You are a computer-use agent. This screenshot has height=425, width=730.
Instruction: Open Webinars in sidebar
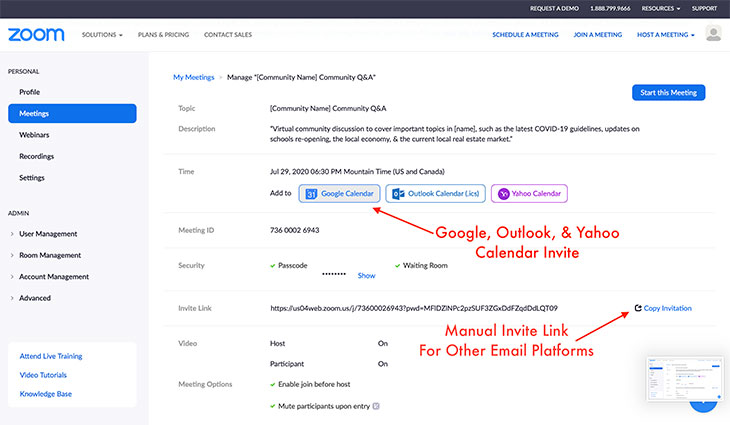[x=34, y=135]
